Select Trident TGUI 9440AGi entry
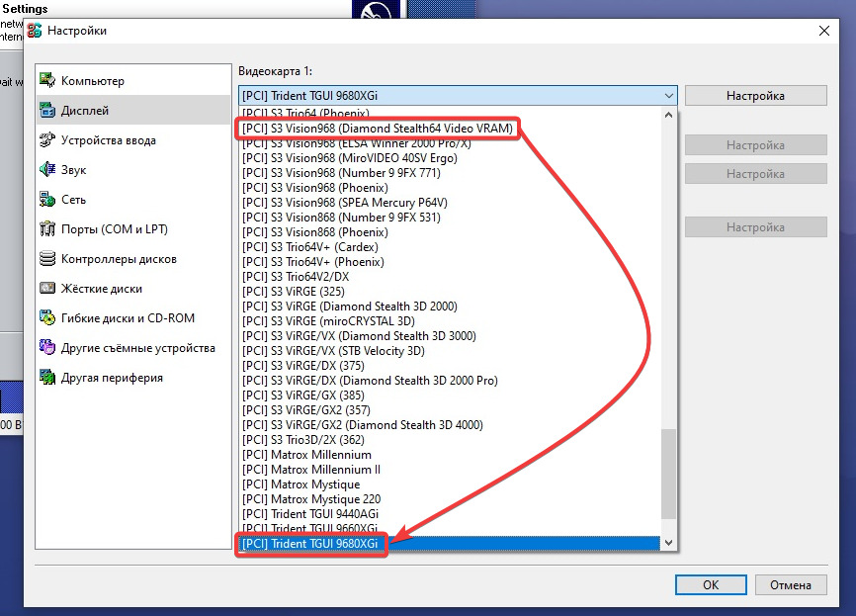The width and height of the screenshot is (856, 616). coord(451,514)
